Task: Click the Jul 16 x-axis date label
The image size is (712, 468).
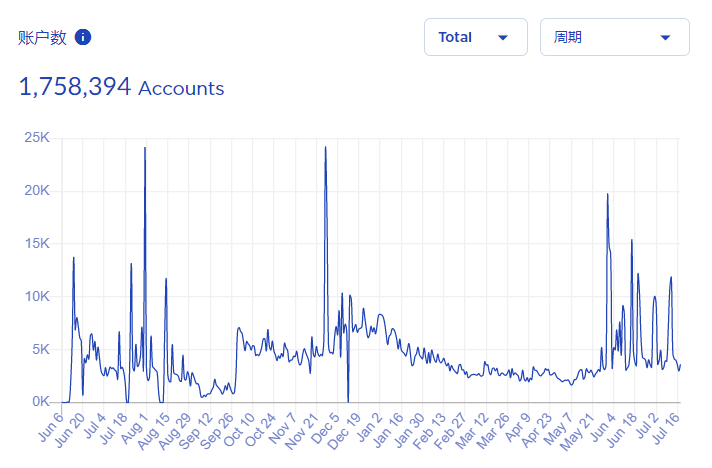Action: coord(667,424)
